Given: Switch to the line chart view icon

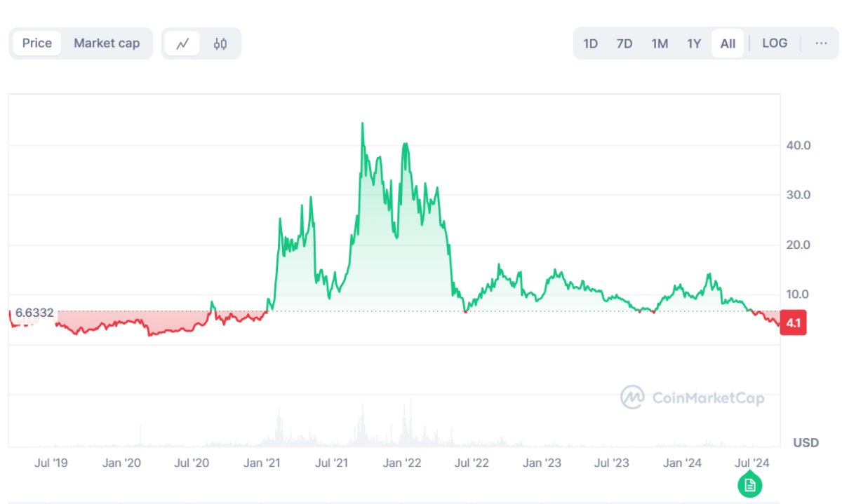Looking at the screenshot, I should [x=182, y=43].
